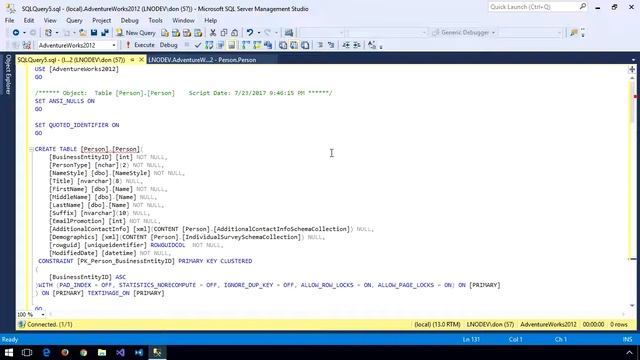Image resolution: width=640 pixels, height=360 pixels.
Task: Expand the Object Explorer side tab
Action: point(8,74)
